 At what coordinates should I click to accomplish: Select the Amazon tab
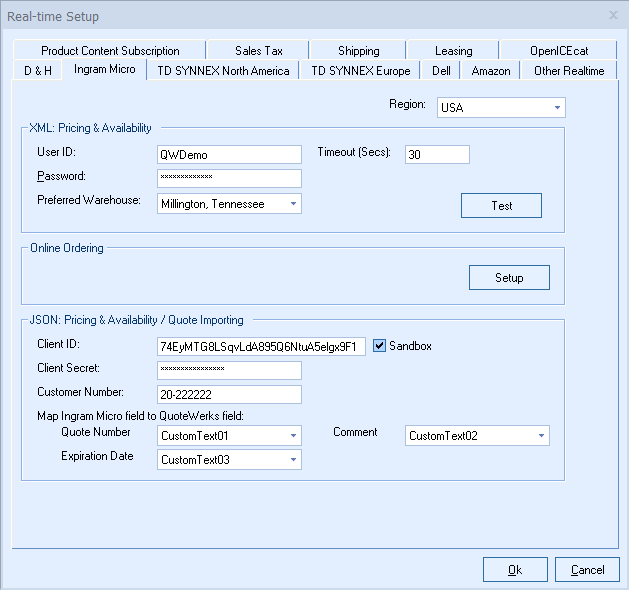point(491,71)
